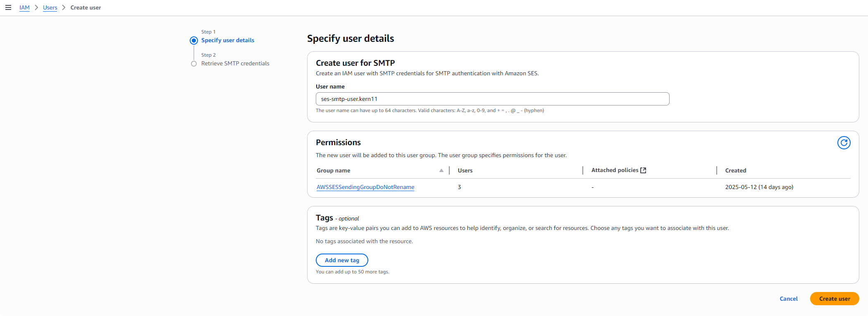Sort by Group name arrow

point(441,170)
